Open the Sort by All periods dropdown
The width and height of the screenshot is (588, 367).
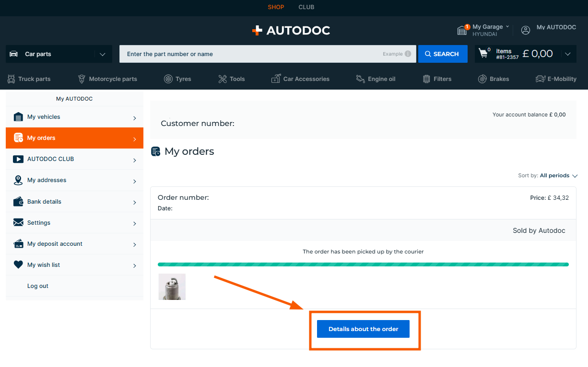click(558, 176)
